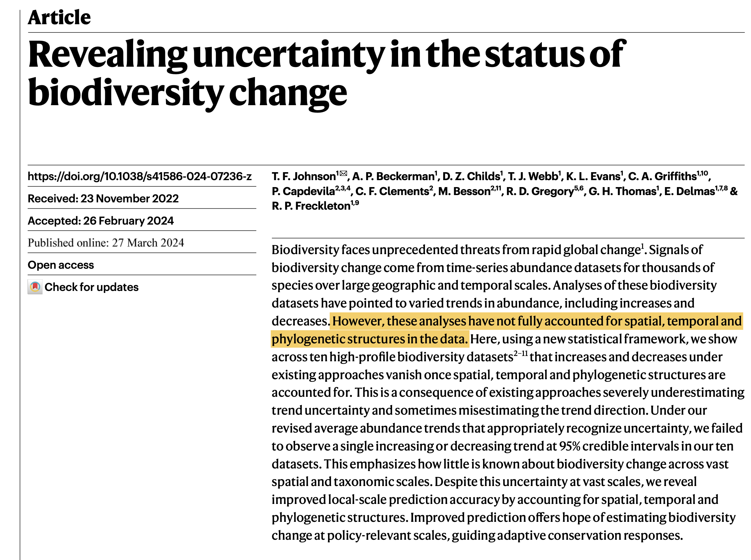Click author name P. Capdevila

click(303, 191)
